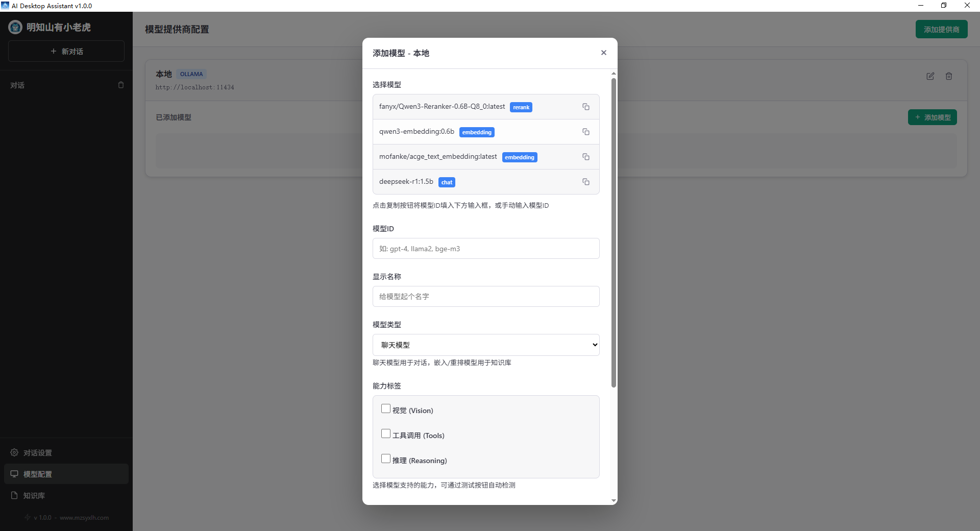Click the app icon in the title bar

click(5, 6)
